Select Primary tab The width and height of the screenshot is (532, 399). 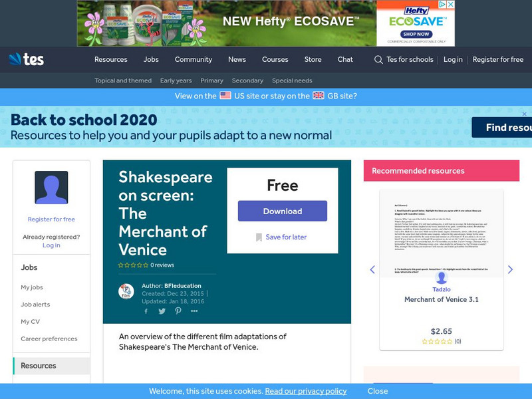click(x=211, y=80)
